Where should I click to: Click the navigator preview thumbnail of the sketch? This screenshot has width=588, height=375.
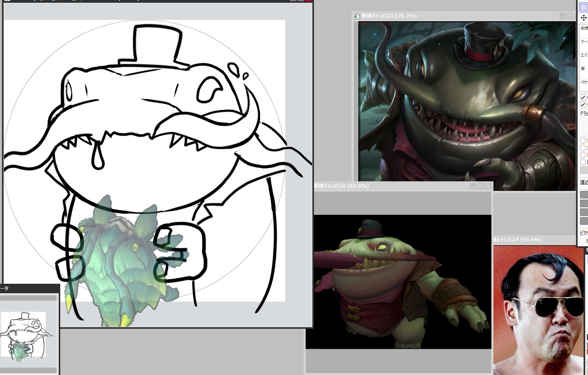point(28,334)
